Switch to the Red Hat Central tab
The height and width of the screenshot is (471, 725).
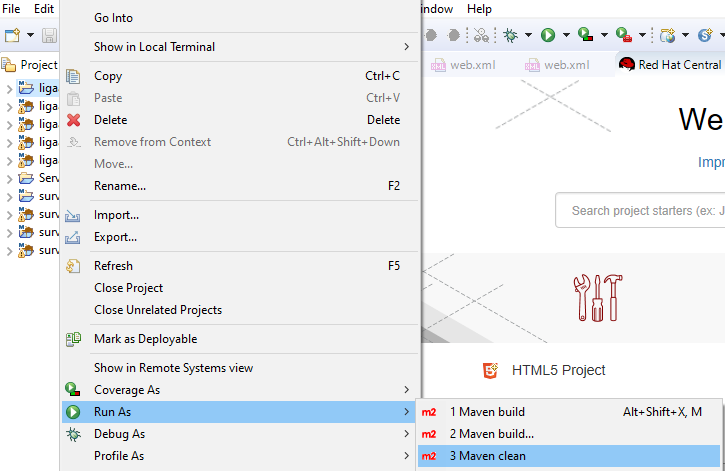pos(670,65)
